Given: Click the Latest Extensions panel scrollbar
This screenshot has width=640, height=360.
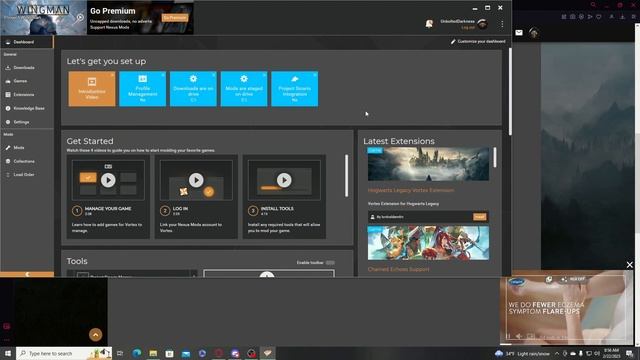Looking at the screenshot, I should tap(495, 157).
